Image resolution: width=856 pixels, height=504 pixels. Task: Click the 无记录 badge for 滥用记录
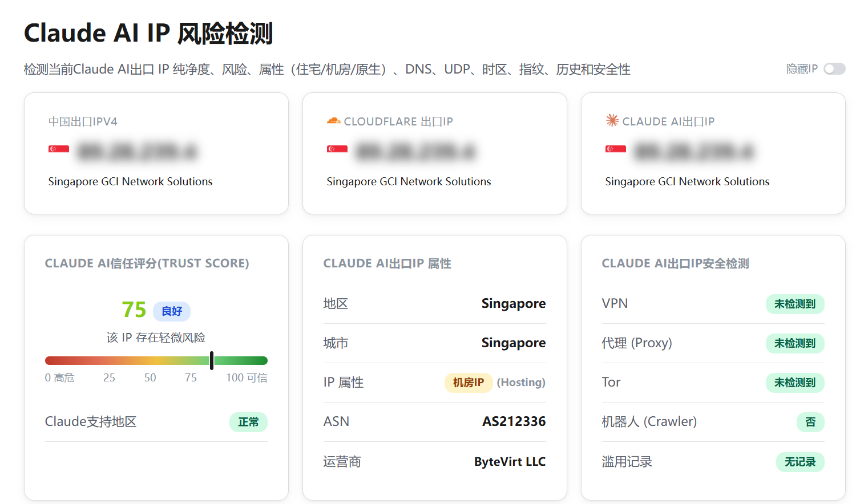tap(800, 462)
